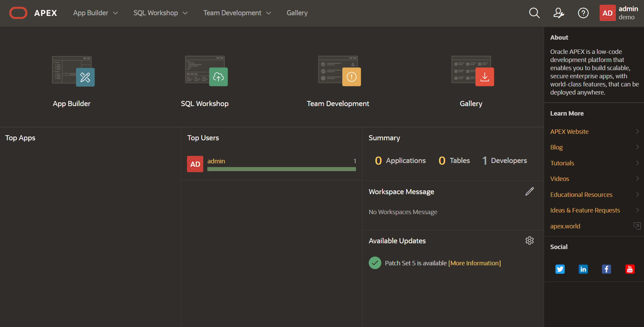This screenshot has height=327, width=644.
Task: Click the APEX wordmark text
Action: coord(46,13)
